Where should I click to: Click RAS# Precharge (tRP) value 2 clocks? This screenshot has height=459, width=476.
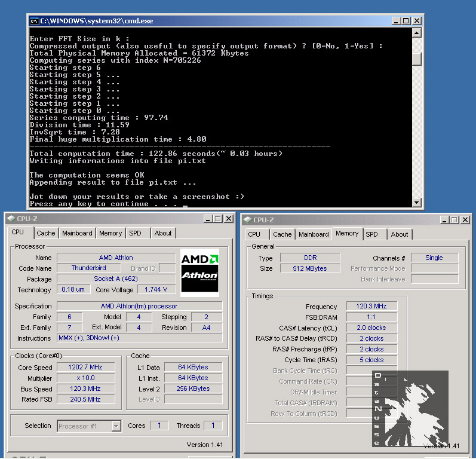[x=371, y=349]
